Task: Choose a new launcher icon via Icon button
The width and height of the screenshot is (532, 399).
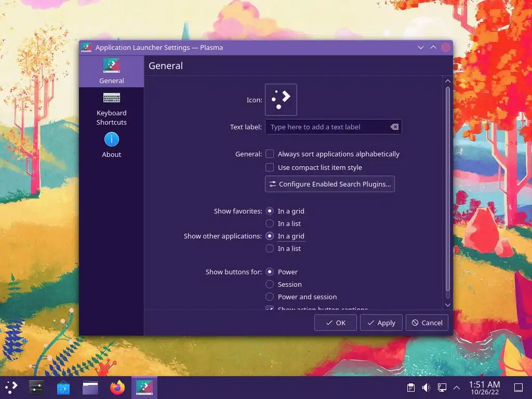Action: (281, 100)
